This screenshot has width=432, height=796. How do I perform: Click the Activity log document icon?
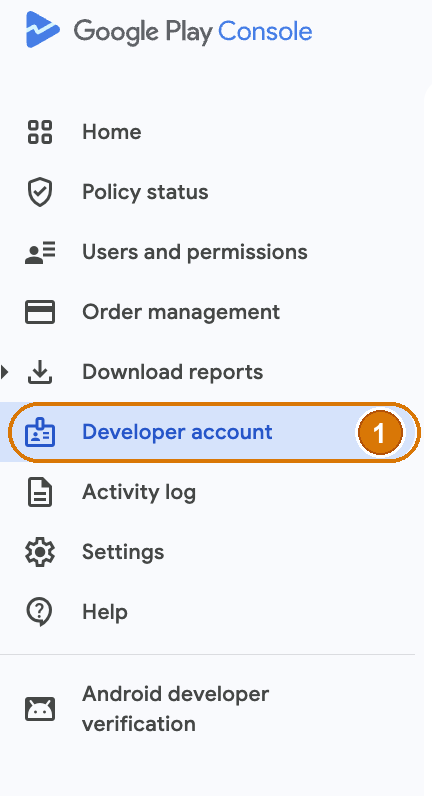40,492
